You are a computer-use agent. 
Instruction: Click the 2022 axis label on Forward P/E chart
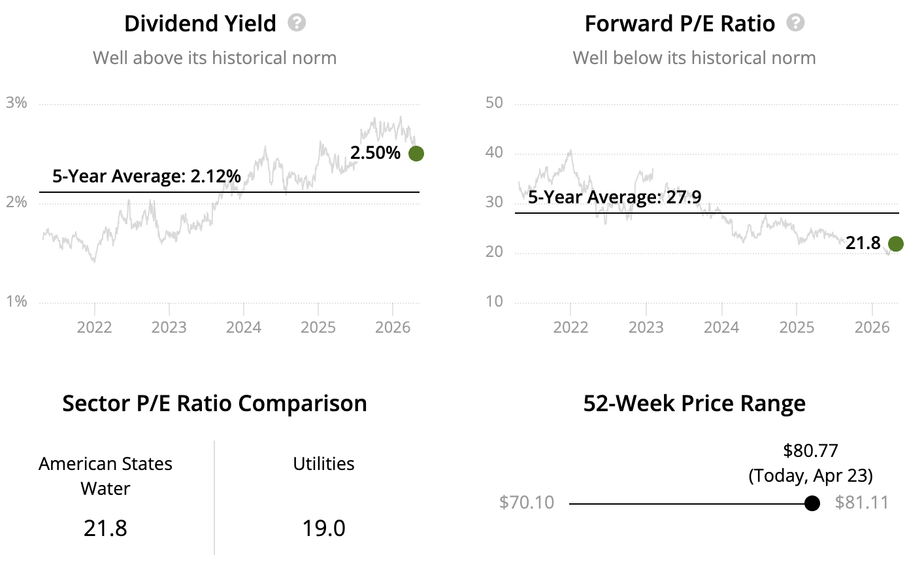click(570, 327)
